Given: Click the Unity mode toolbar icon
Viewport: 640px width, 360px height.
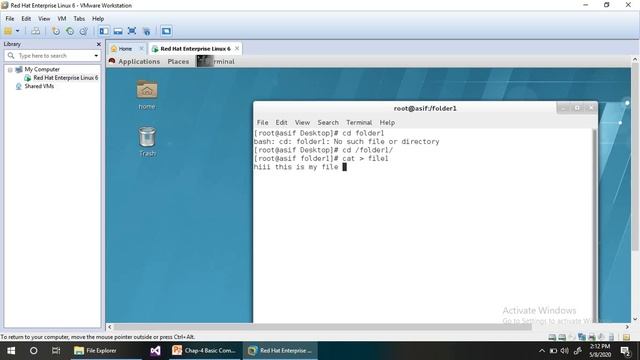Looking at the screenshot, I should point(147,31).
